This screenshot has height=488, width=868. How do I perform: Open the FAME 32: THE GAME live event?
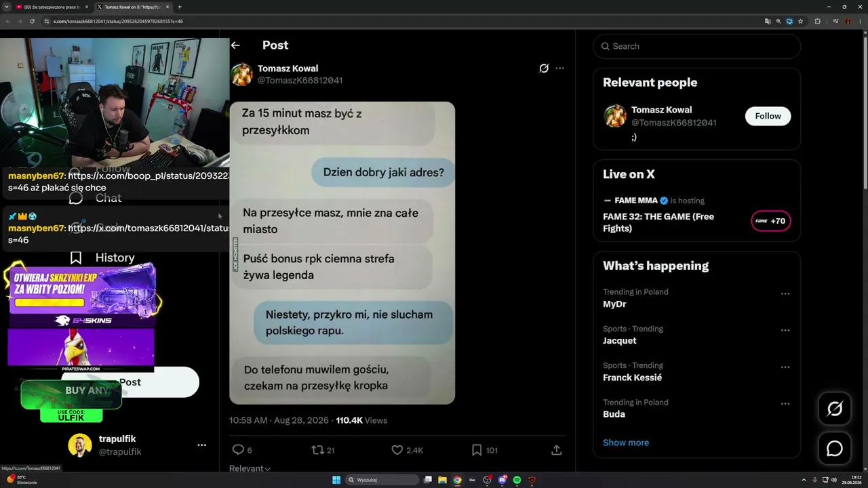(x=658, y=222)
